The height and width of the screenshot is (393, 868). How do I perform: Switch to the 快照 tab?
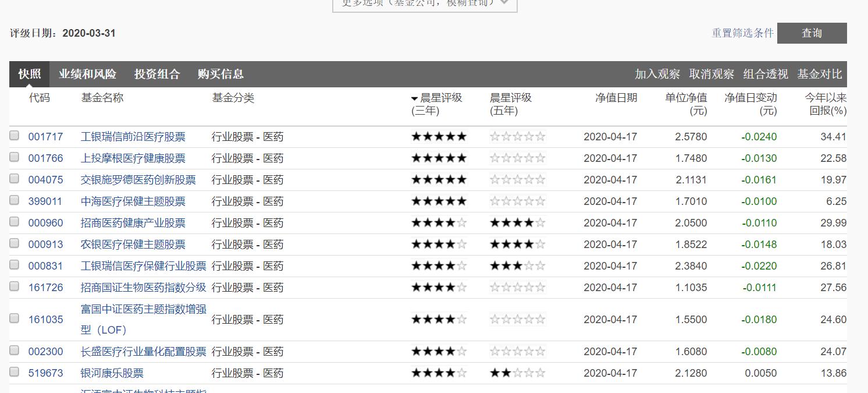(x=30, y=74)
